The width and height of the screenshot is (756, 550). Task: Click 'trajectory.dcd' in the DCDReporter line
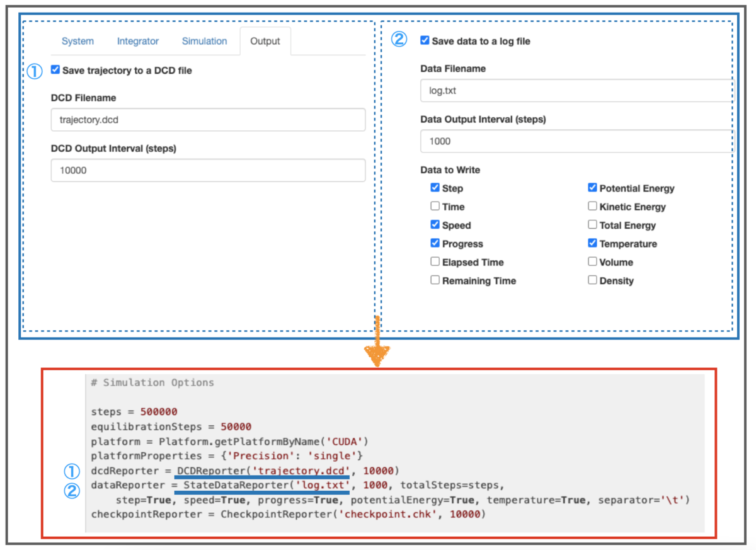301,471
